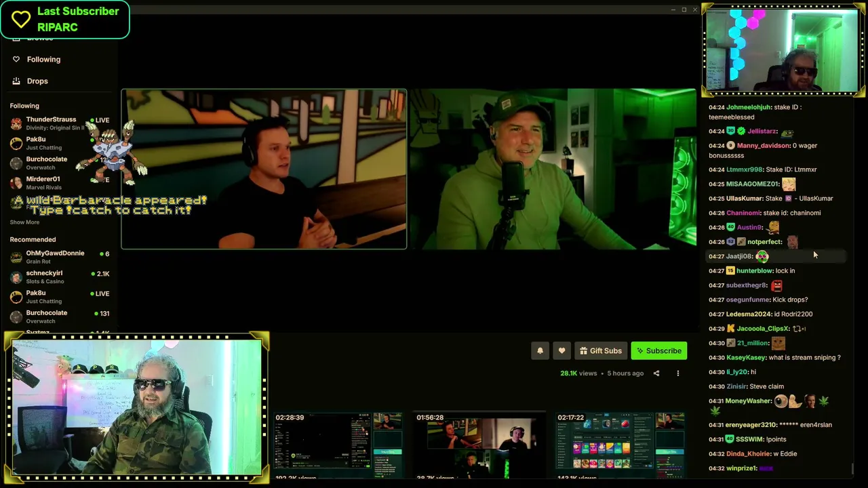Click username Dinda_Khoirie in chat

tap(748, 453)
